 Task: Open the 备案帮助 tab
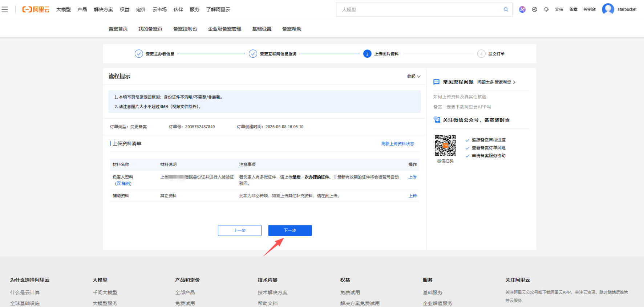(292, 29)
